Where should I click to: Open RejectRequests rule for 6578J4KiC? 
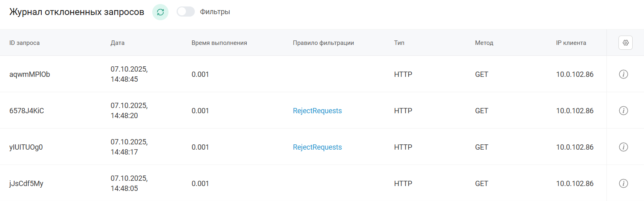coord(317,111)
